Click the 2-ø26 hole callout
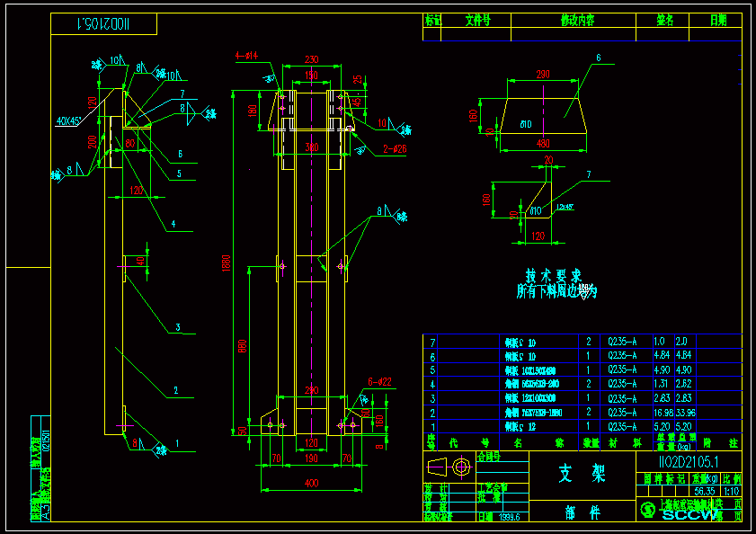Screen dimensions: 756x534 (395, 149)
